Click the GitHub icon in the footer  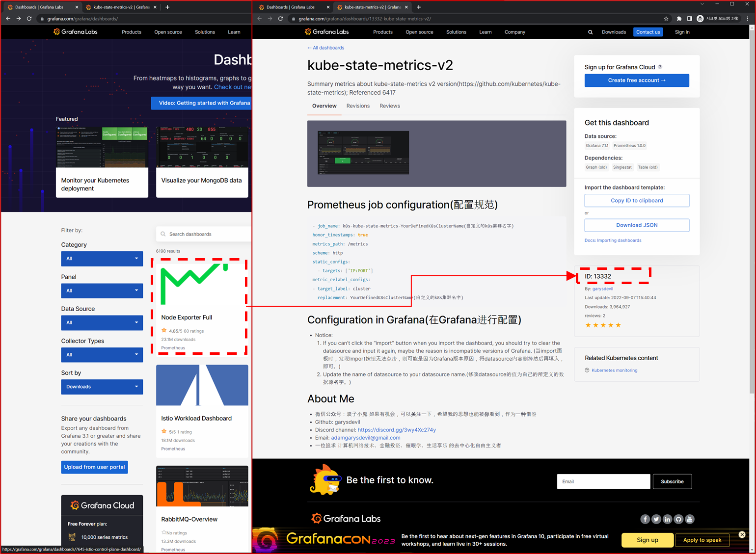pos(678,519)
